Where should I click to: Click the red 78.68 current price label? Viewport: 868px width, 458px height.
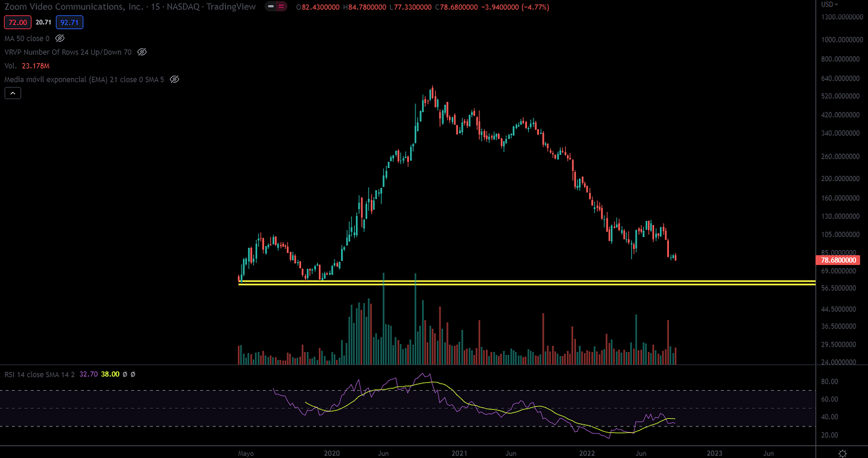839,260
